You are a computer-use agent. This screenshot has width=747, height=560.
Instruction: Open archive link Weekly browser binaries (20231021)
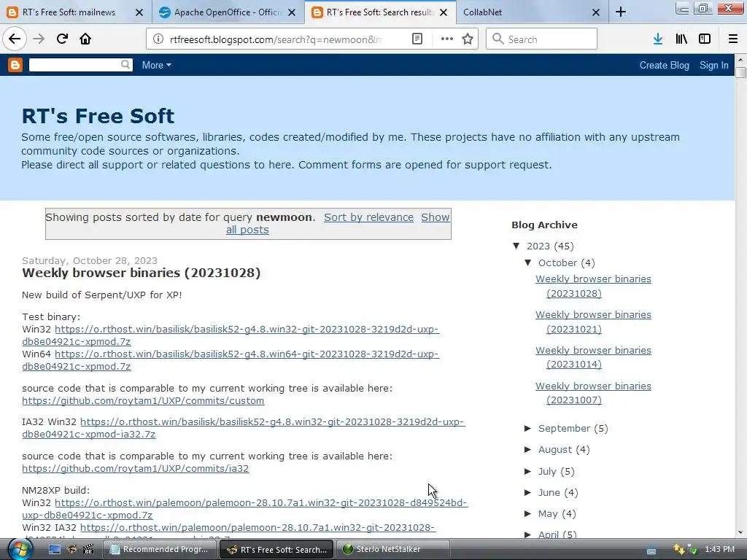click(x=593, y=322)
